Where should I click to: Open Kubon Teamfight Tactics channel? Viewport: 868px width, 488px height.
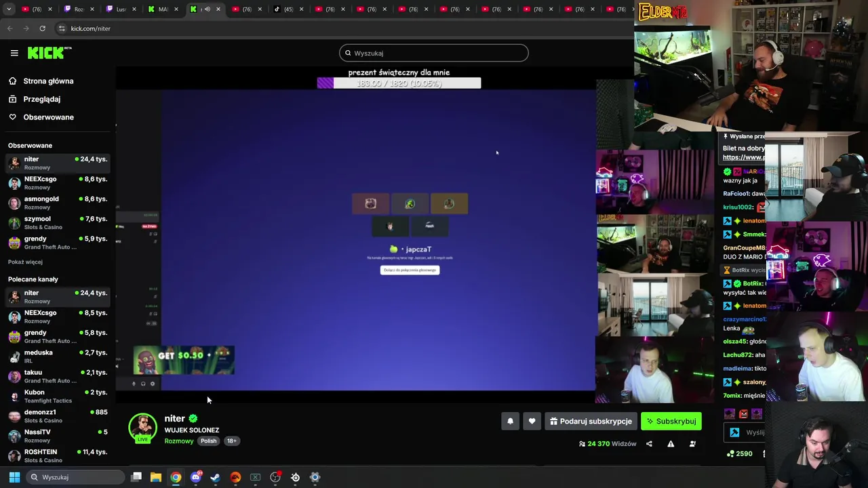[x=58, y=396]
